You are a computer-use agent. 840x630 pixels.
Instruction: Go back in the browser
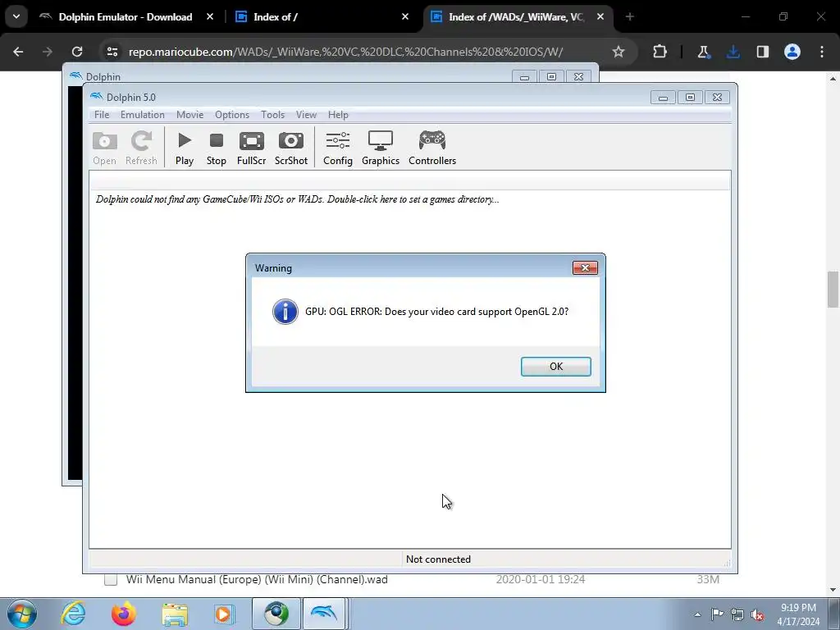pyautogui.click(x=18, y=52)
